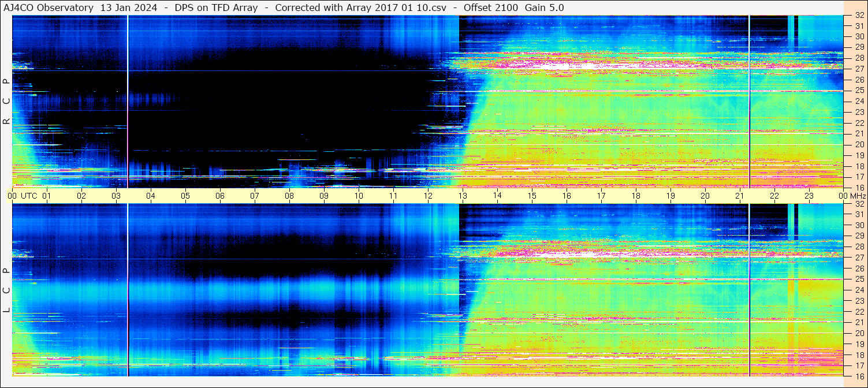The height and width of the screenshot is (388, 868).
Task: Click the 'DPS on TFD Array' title text
Action: tap(215, 8)
